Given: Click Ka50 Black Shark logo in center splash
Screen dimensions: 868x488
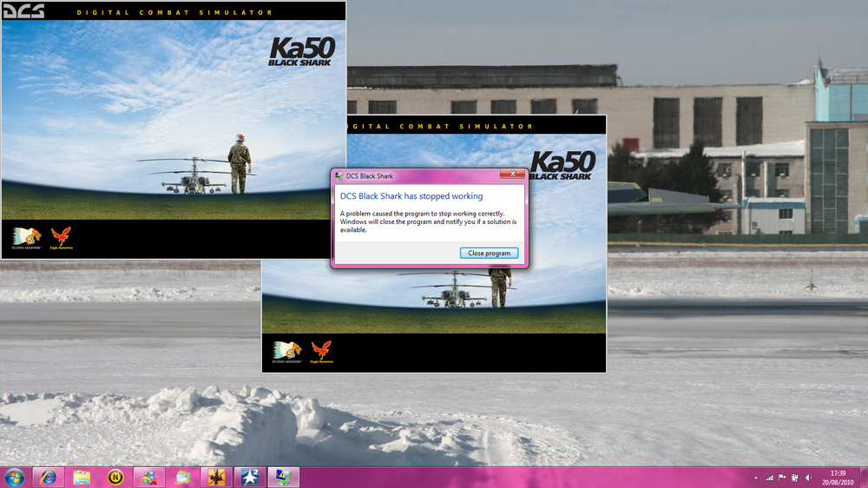Looking at the screenshot, I should 563,166.
